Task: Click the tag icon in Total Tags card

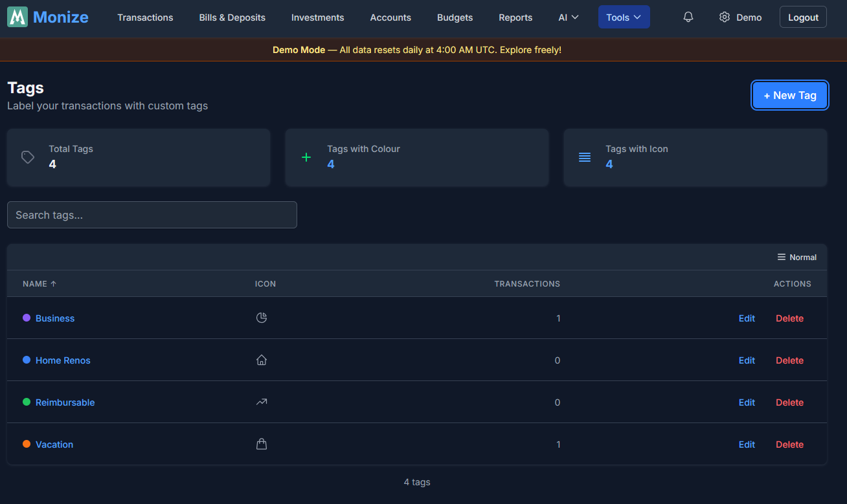Action: 28,157
